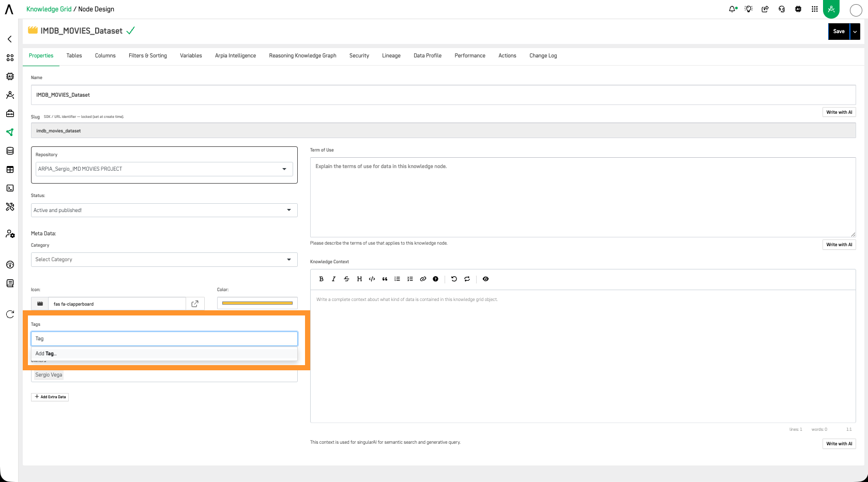Insert numbered list in editor
Image resolution: width=868 pixels, height=482 pixels.
pos(410,279)
